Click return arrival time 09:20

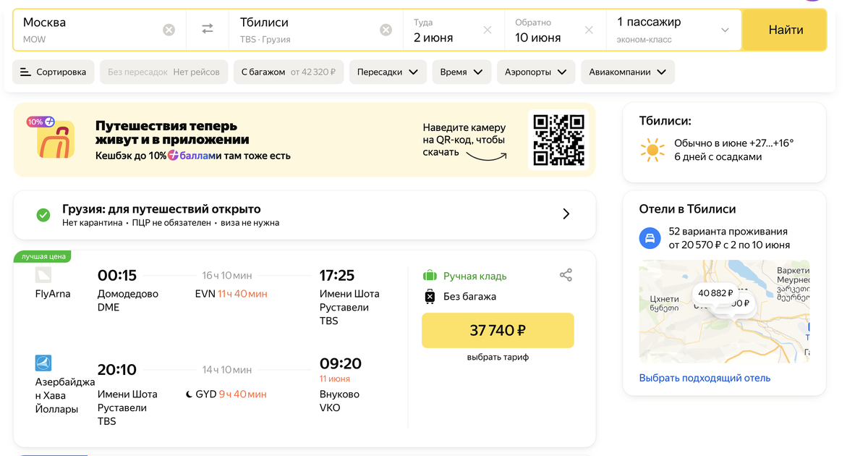pyautogui.click(x=341, y=363)
